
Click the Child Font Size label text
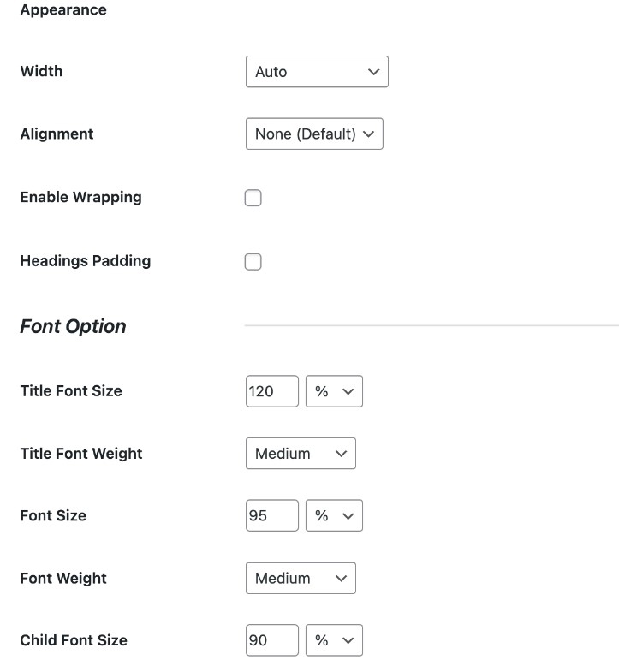pos(73,640)
